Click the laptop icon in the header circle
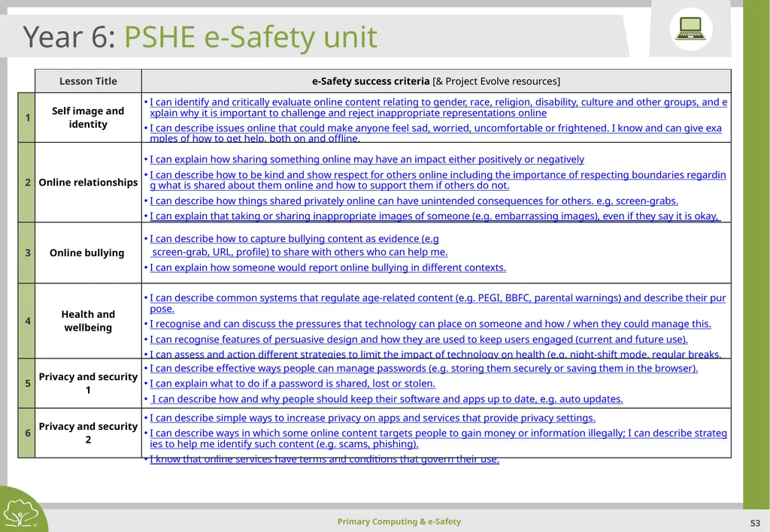The height and width of the screenshot is (532, 770). (x=690, y=29)
